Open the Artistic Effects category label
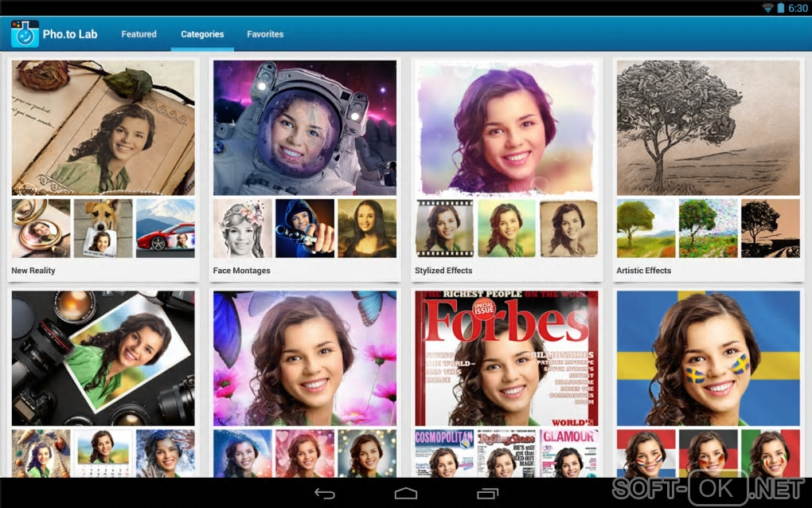The image size is (812, 508). pos(644,270)
